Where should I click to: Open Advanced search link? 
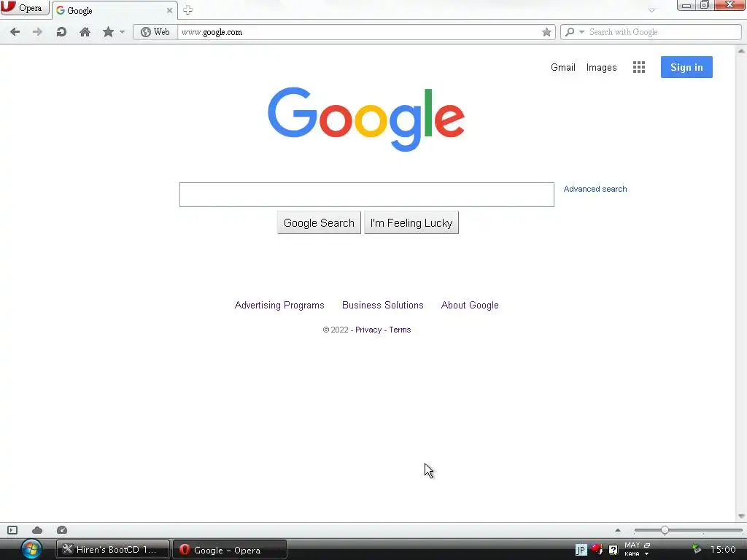[595, 189]
